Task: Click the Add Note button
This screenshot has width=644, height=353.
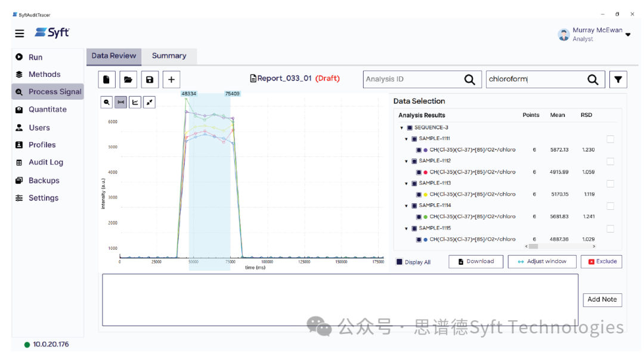Action: click(602, 299)
